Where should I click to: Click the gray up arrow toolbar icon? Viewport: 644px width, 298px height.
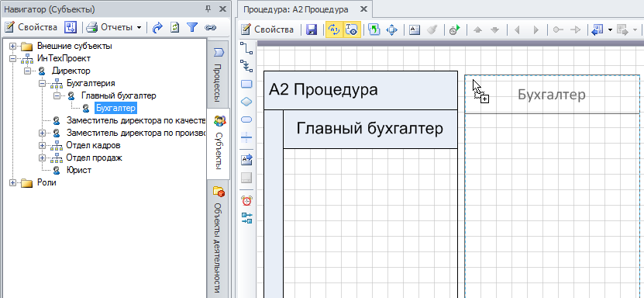pos(477,29)
